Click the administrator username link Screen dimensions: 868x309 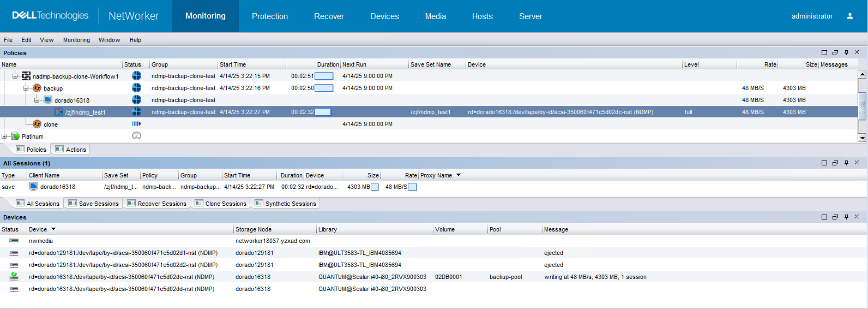(x=812, y=16)
